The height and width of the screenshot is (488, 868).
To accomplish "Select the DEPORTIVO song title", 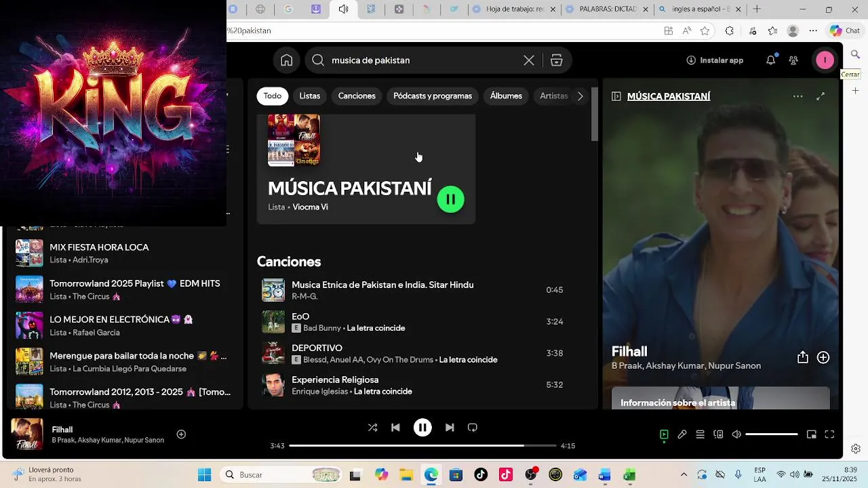I will pos(317,348).
